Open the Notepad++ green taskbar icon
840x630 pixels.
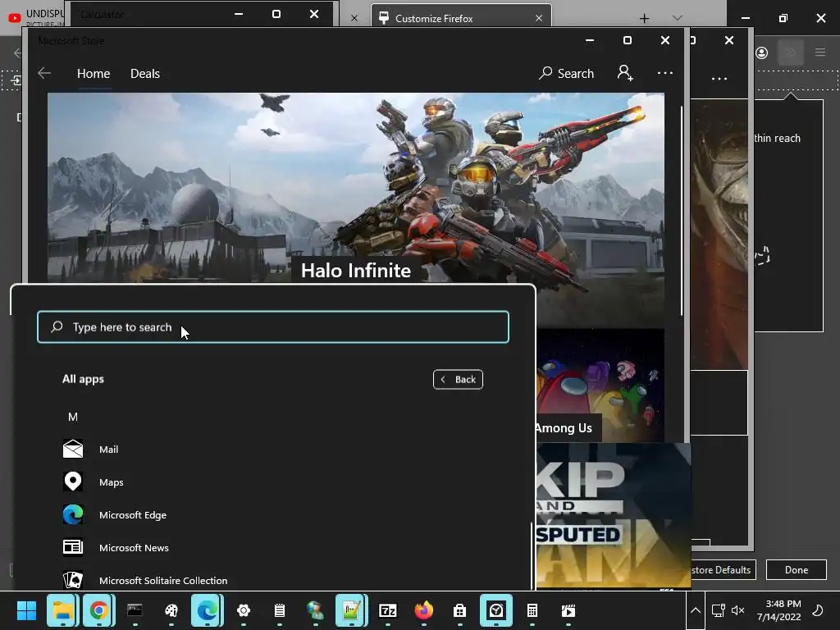pyautogui.click(x=351, y=610)
